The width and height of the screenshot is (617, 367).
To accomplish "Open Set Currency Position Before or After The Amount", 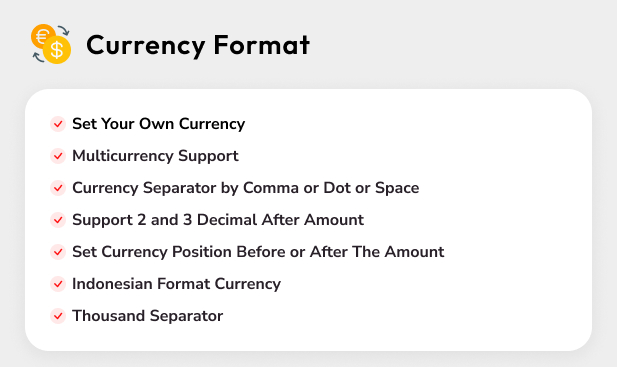I will [x=258, y=252].
